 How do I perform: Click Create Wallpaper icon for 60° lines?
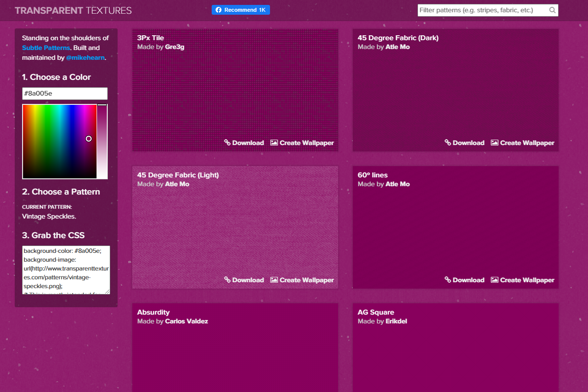[495, 280]
